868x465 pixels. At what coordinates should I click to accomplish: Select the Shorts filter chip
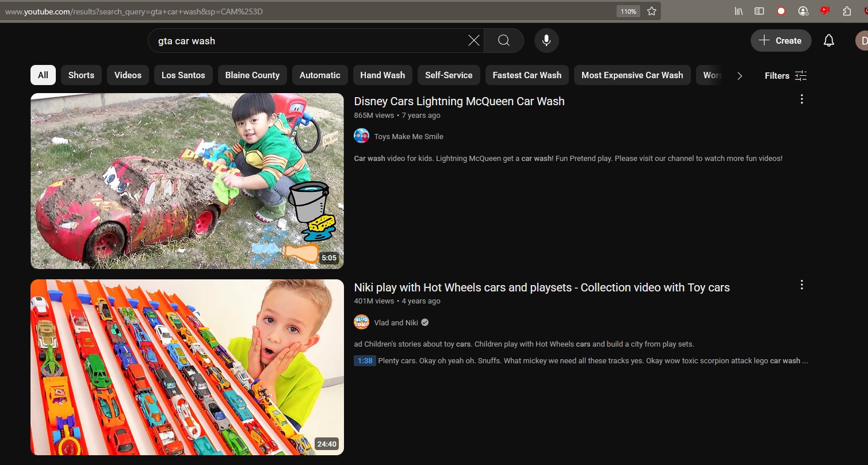point(81,75)
